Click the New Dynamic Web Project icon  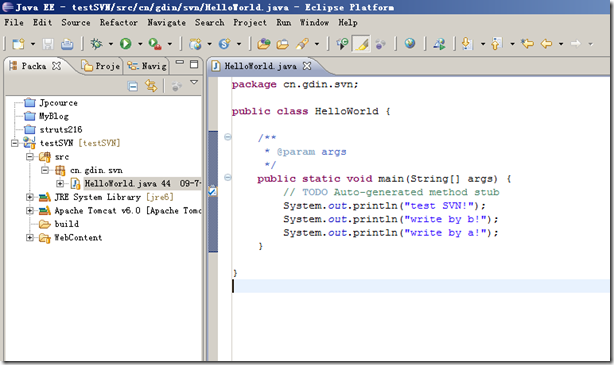[195, 44]
